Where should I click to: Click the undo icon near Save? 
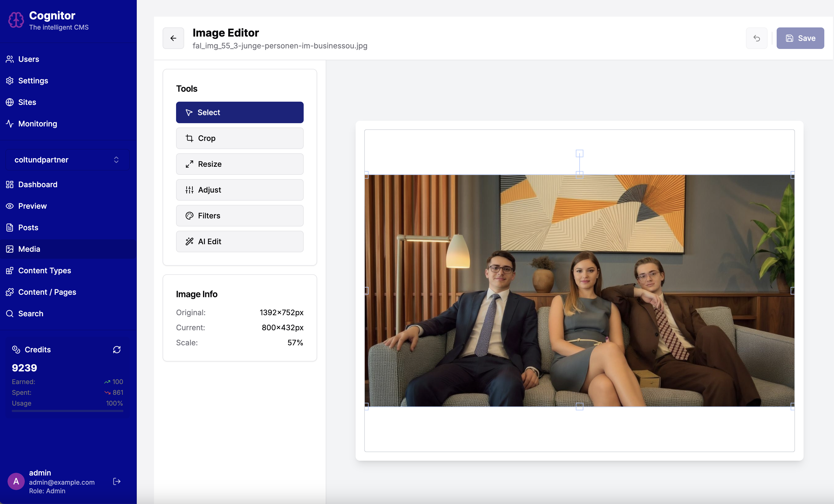756,38
